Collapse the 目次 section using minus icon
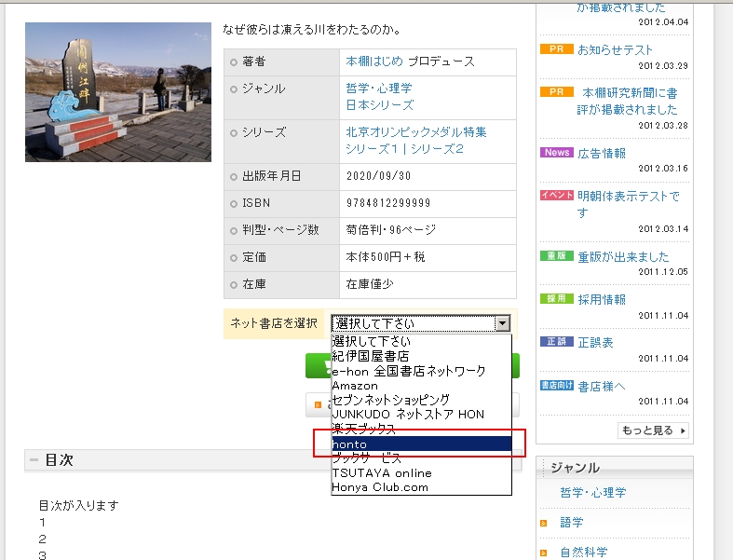The image size is (733, 560). click(x=34, y=460)
